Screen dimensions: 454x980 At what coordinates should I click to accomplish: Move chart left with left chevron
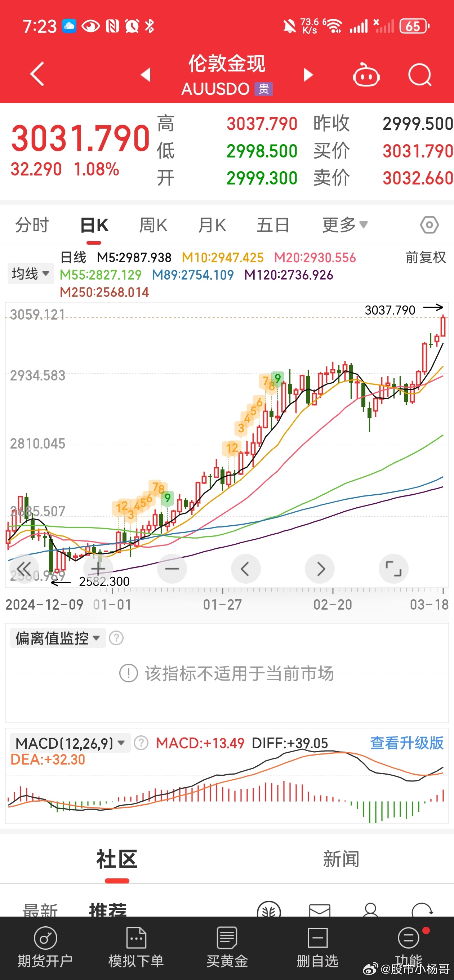[x=246, y=569]
